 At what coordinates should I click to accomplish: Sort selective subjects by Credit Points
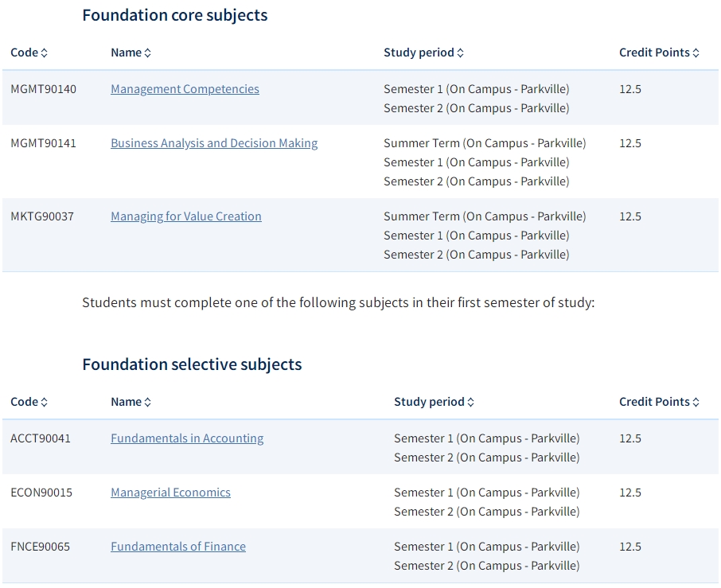click(660, 402)
